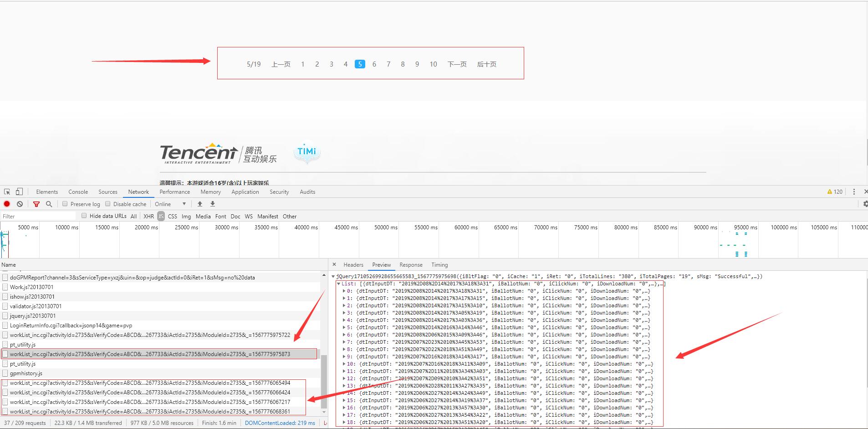The width and height of the screenshot is (868, 429).
Task: Toggle the red filter funnel icon
Action: (x=36, y=204)
